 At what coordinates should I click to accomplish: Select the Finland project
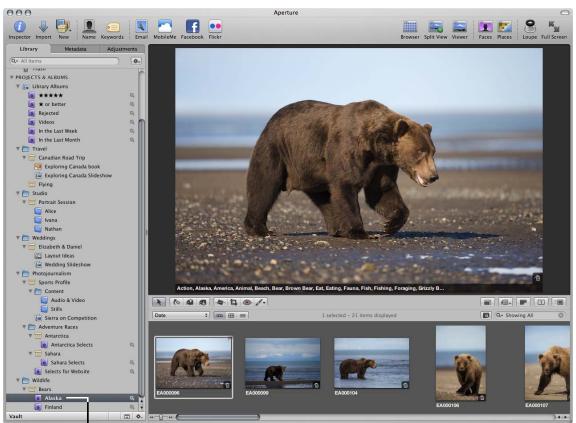click(72, 407)
